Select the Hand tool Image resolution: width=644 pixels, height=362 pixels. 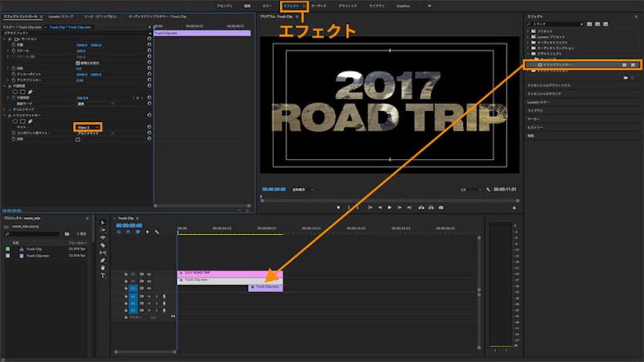coord(103,268)
